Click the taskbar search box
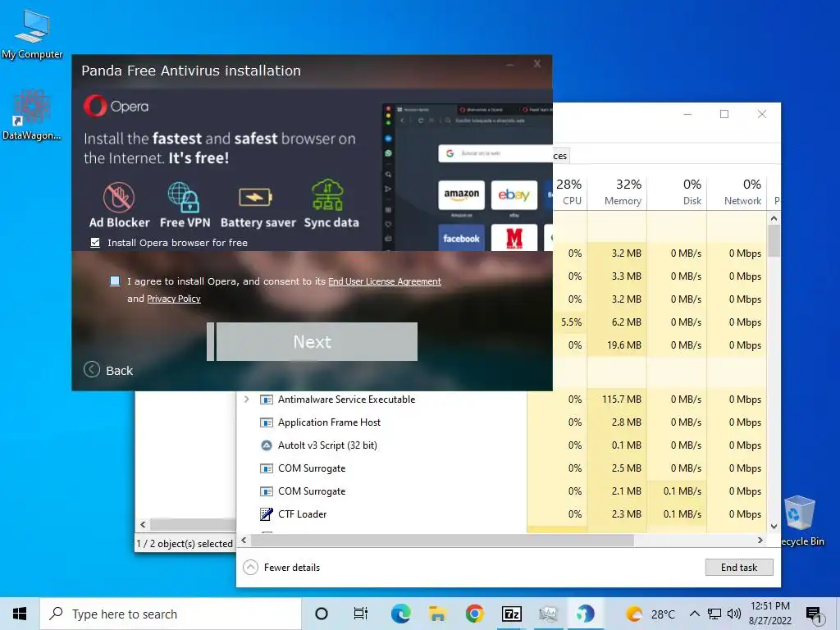The image size is (840, 630). pyautogui.click(x=171, y=614)
